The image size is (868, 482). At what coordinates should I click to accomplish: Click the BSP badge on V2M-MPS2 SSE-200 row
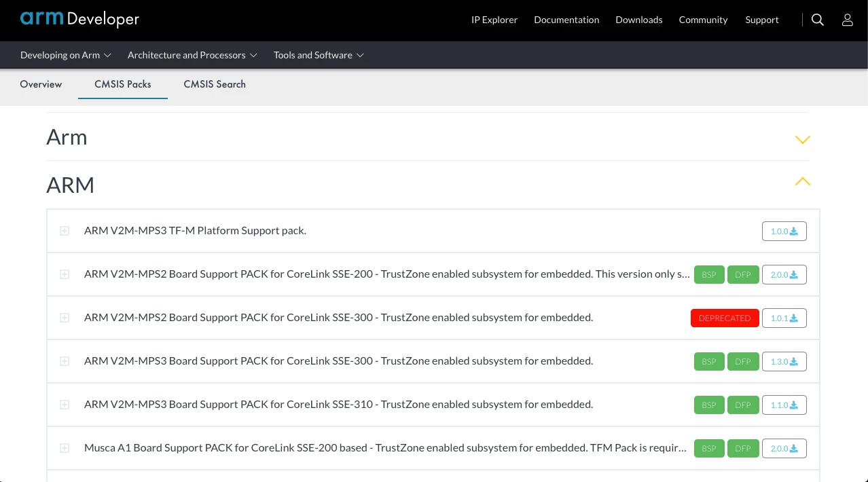709,274
